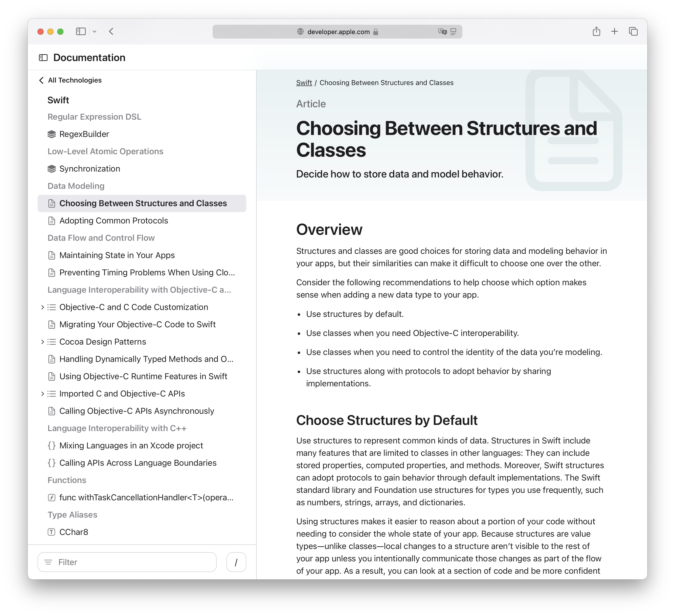Image resolution: width=675 pixels, height=616 pixels.
Task: Open func withTaskCancellationHandler entry
Action: point(146,498)
